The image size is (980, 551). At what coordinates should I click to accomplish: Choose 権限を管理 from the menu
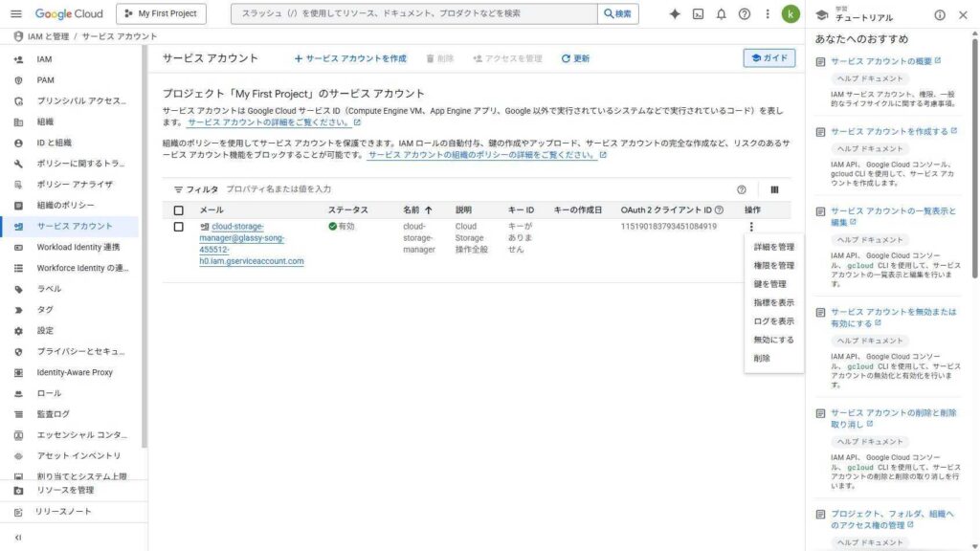click(x=773, y=266)
